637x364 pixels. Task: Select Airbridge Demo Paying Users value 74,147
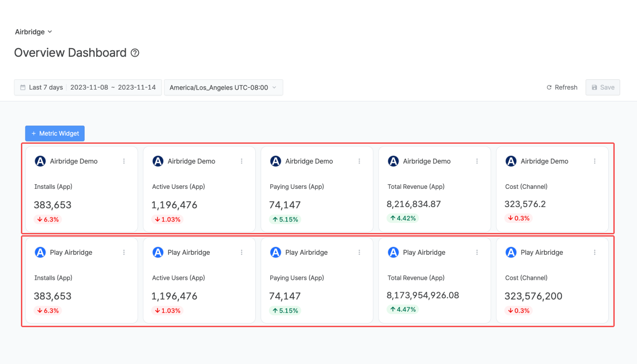[x=285, y=205]
